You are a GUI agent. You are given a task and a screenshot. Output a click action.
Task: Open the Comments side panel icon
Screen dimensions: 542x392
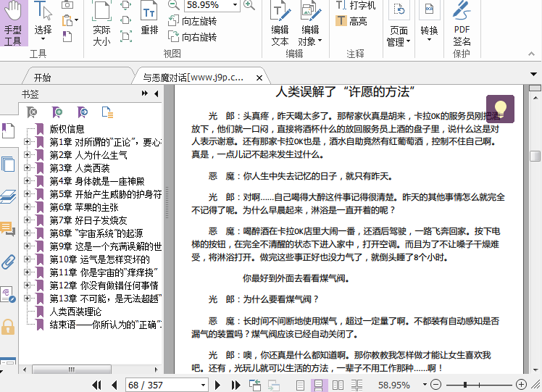(x=7, y=228)
